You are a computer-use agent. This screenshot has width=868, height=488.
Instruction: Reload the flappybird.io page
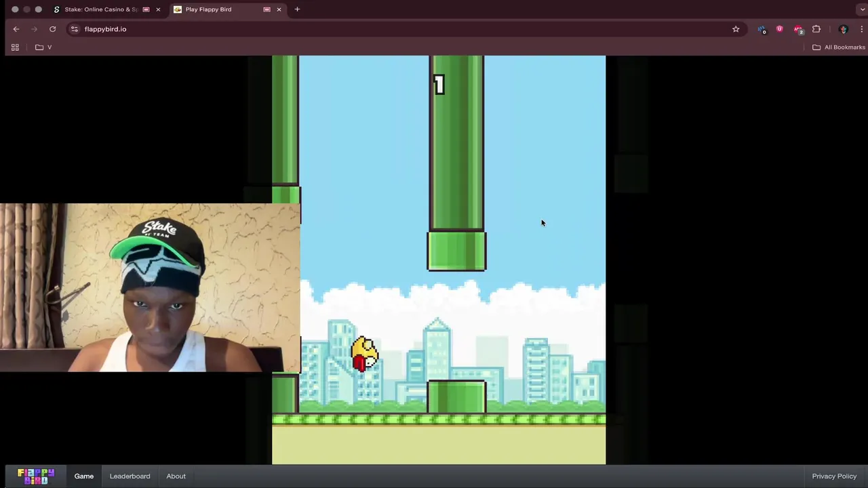point(52,29)
